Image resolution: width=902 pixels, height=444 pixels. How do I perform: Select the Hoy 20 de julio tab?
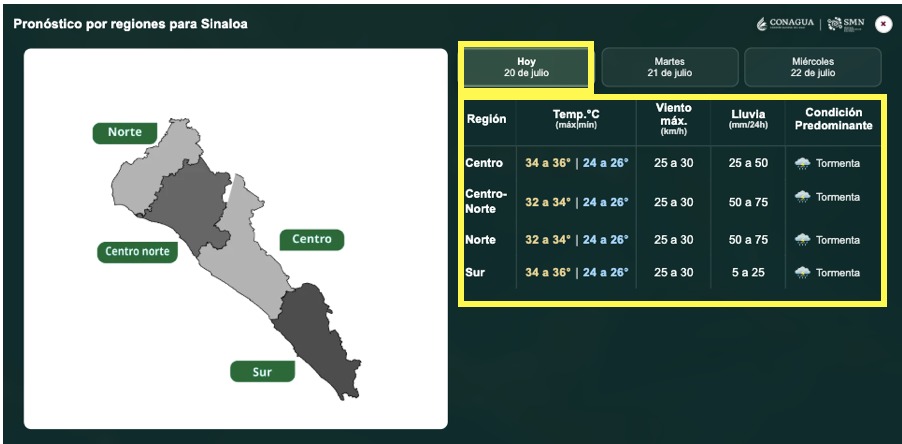526,67
